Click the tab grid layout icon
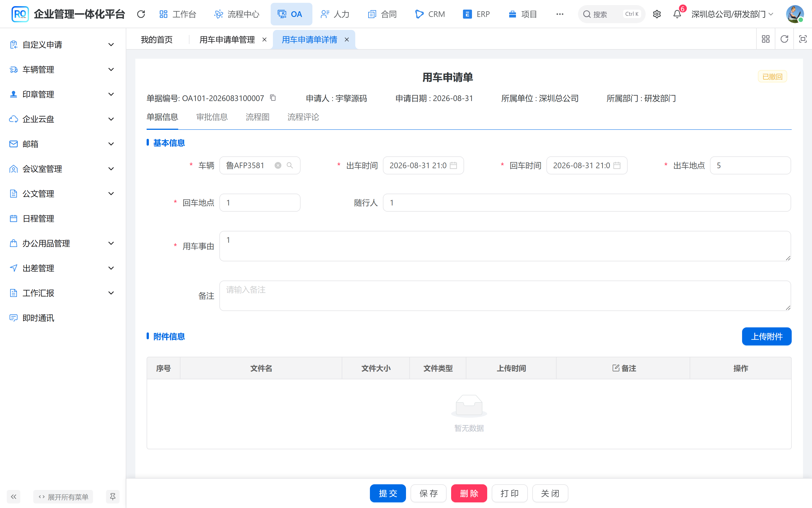The width and height of the screenshot is (812, 508). tap(766, 39)
